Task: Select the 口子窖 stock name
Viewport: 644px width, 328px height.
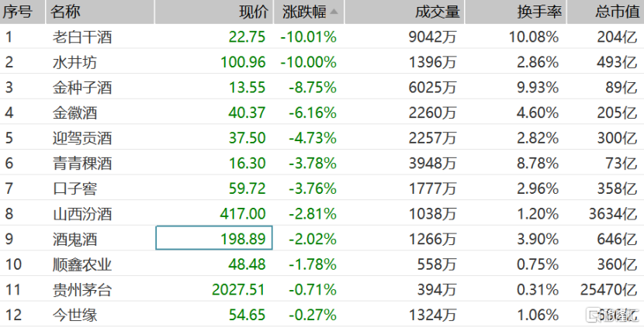Action: pyautogui.click(x=74, y=188)
